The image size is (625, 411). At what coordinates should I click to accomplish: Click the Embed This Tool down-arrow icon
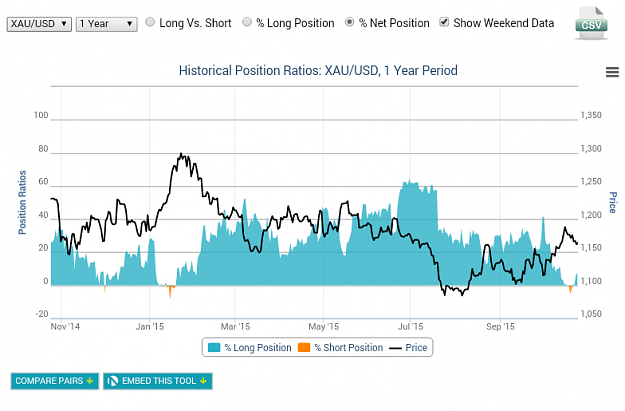point(204,381)
